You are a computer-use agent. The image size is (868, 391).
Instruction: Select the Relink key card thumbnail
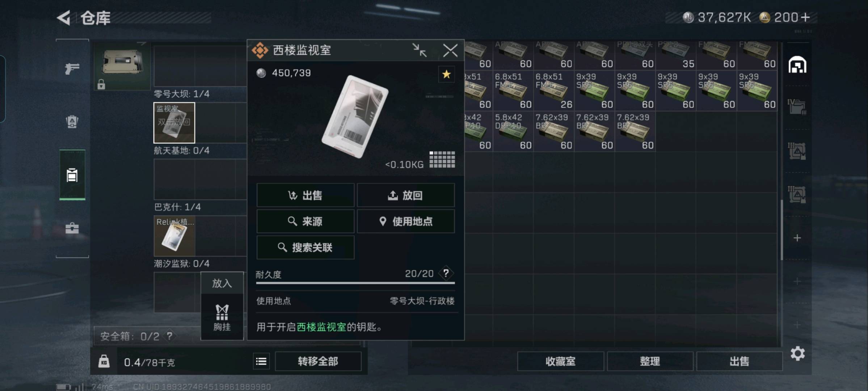(x=174, y=236)
